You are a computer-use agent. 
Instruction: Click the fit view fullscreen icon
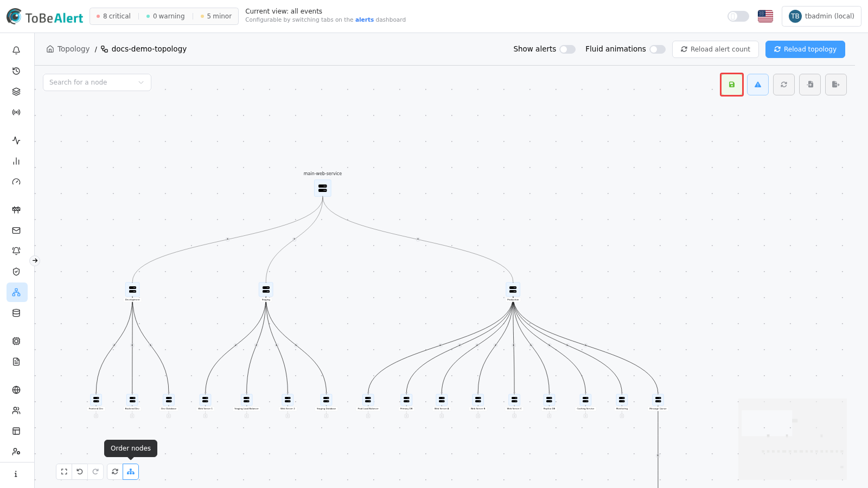pos(64,472)
